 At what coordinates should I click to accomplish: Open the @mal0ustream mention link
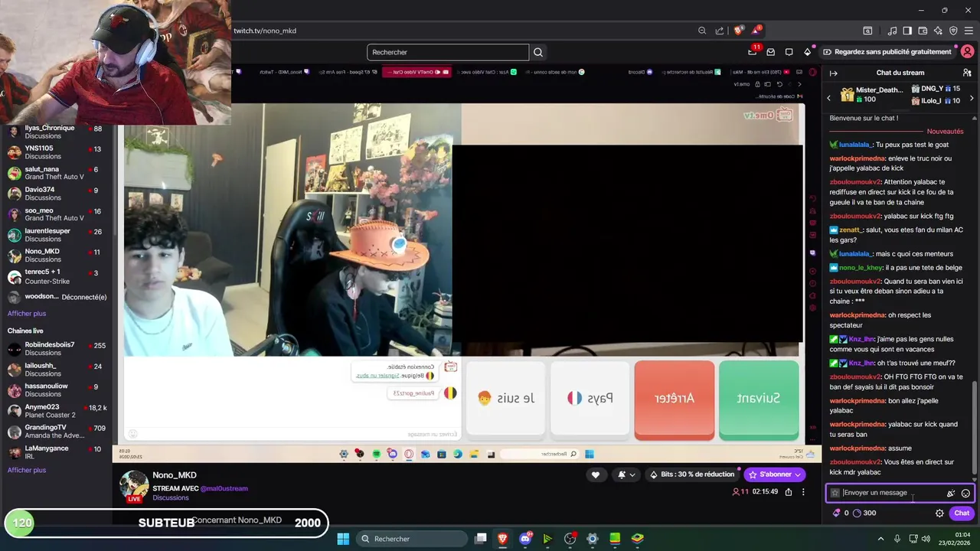click(224, 488)
